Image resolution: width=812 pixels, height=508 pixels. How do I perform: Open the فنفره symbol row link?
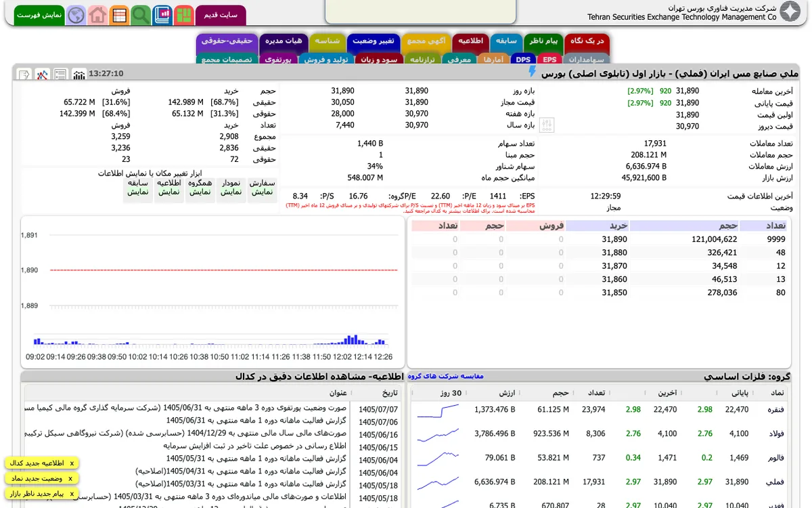775,409
